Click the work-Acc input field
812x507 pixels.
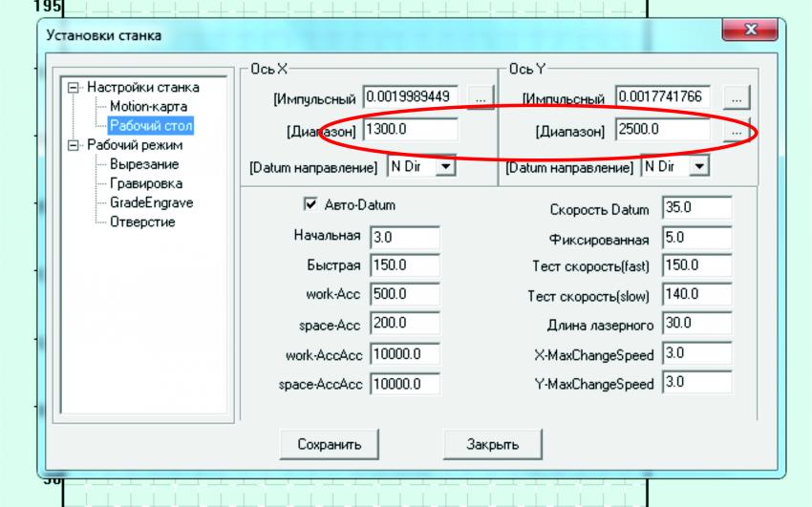point(404,295)
